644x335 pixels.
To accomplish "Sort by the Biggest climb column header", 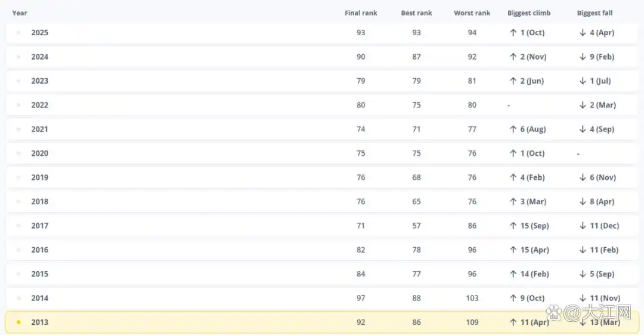I will (x=529, y=13).
